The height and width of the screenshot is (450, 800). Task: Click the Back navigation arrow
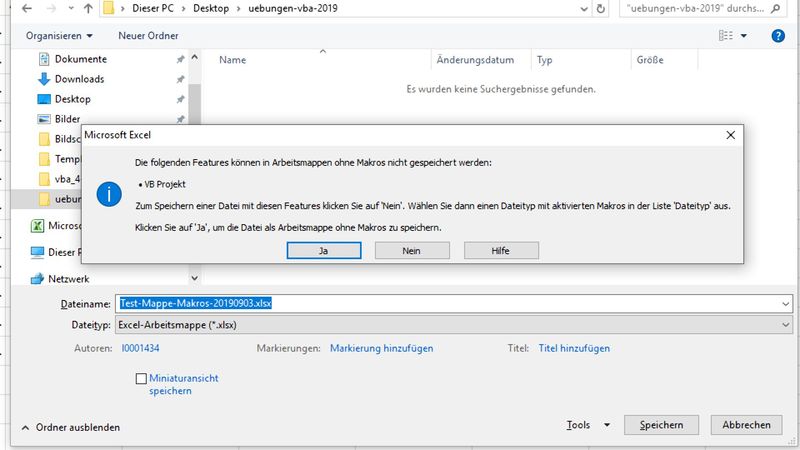[27, 8]
